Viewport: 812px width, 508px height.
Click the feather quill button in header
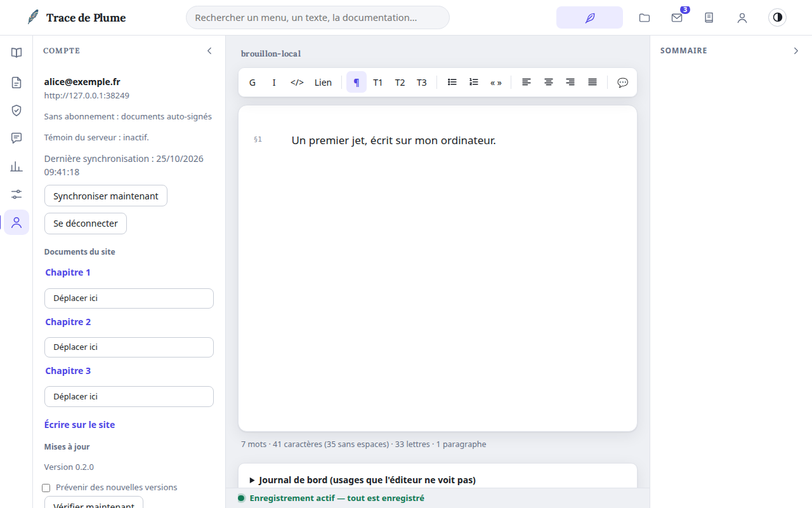(589, 18)
